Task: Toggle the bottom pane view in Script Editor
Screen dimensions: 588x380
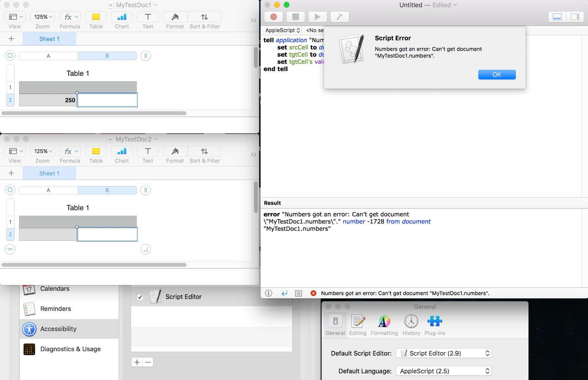Action: coord(557,17)
